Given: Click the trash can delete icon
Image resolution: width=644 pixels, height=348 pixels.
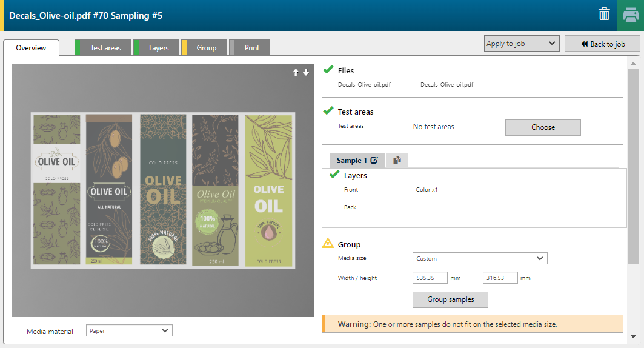Looking at the screenshot, I should 604,15.
